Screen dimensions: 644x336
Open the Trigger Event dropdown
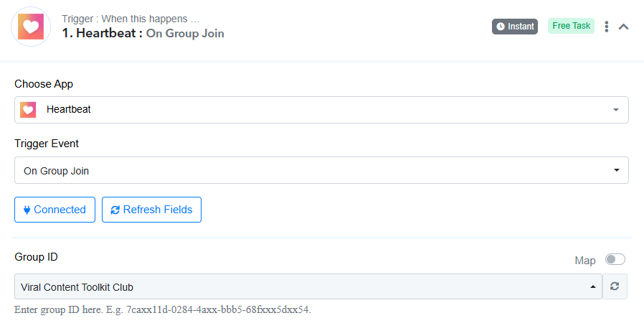coord(321,170)
